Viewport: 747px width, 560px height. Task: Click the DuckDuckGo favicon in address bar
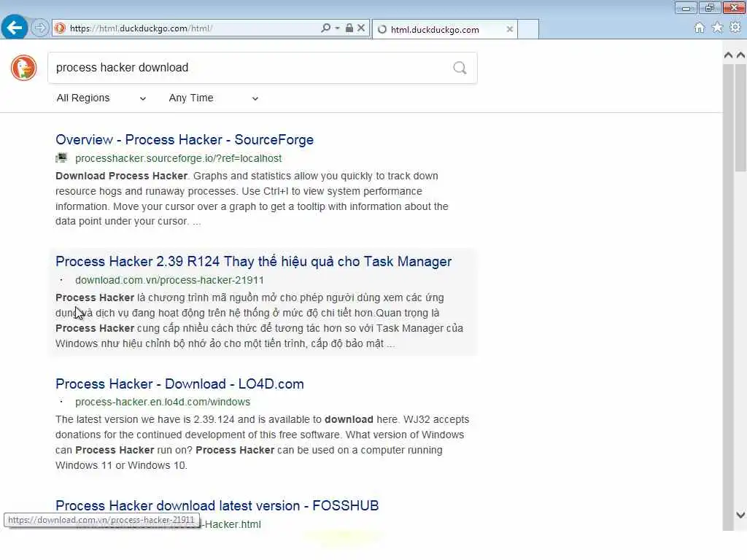click(60, 28)
